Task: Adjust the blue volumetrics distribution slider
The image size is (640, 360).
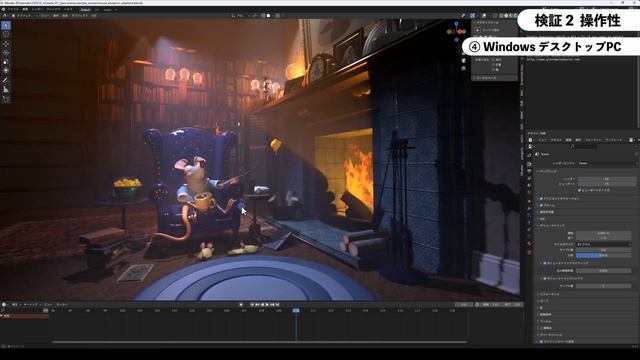Action: click(x=603, y=255)
